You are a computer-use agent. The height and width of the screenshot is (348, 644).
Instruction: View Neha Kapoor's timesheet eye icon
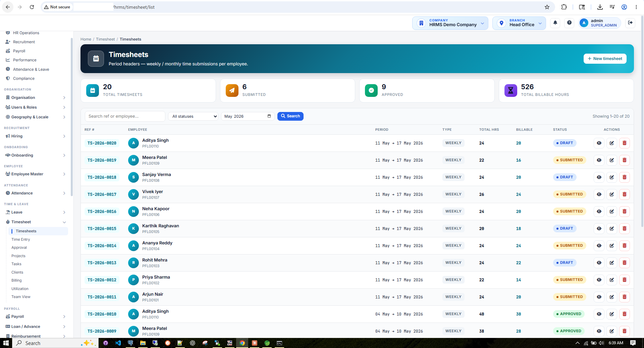coord(599,212)
